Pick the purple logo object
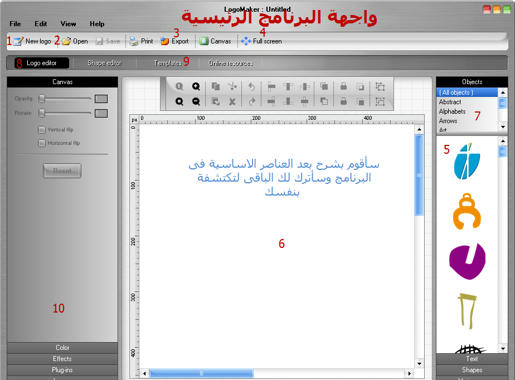 point(467,261)
